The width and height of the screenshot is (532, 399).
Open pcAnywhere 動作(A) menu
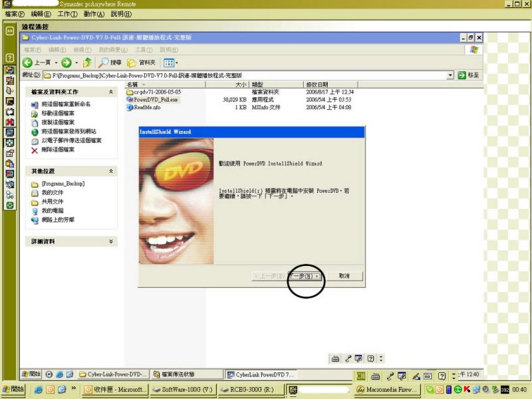(x=94, y=14)
